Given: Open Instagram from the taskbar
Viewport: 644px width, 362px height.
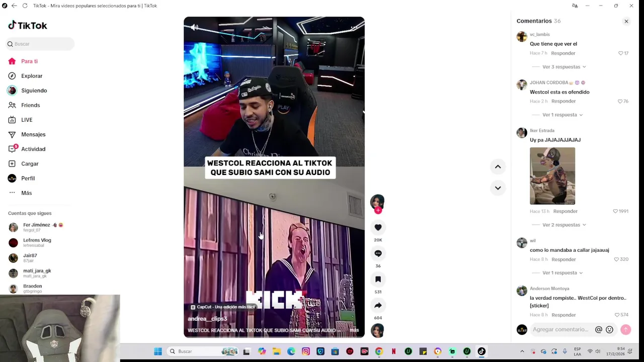Looking at the screenshot, I should [x=306, y=351].
